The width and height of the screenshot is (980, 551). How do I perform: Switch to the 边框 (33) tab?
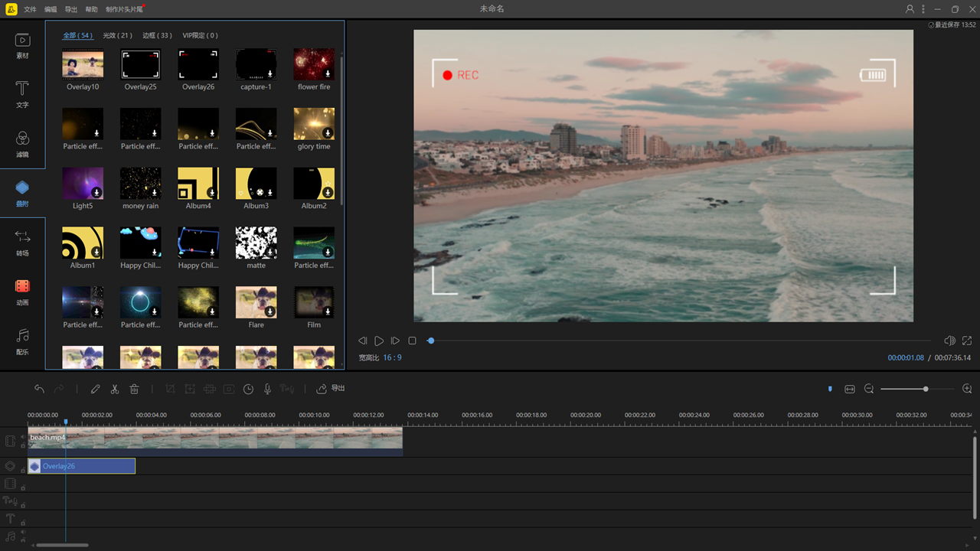tap(157, 35)
